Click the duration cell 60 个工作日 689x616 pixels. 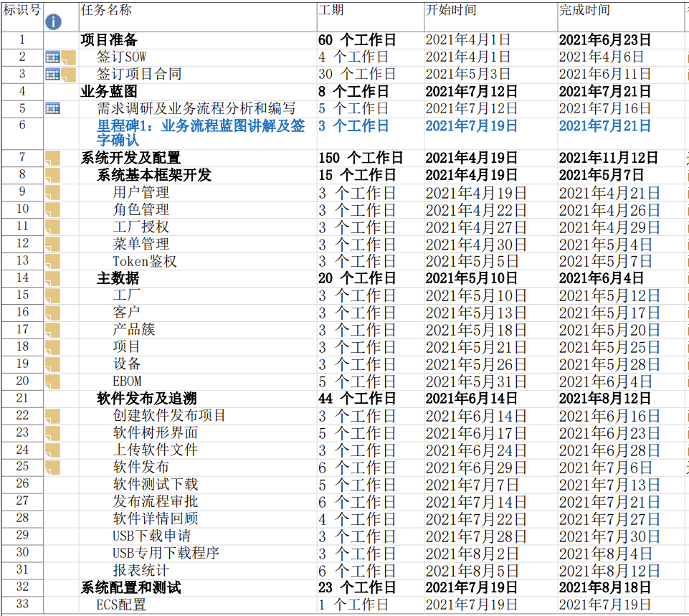pyautogui.click(x=357, y=40)
